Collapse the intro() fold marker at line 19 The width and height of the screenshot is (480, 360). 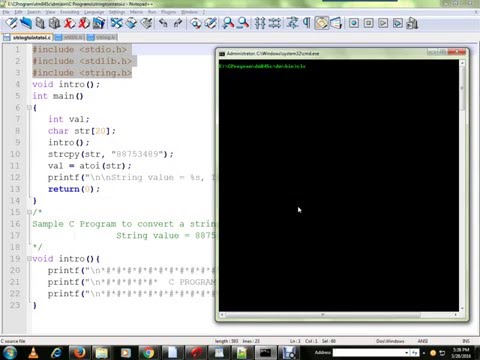click(29, 259)
